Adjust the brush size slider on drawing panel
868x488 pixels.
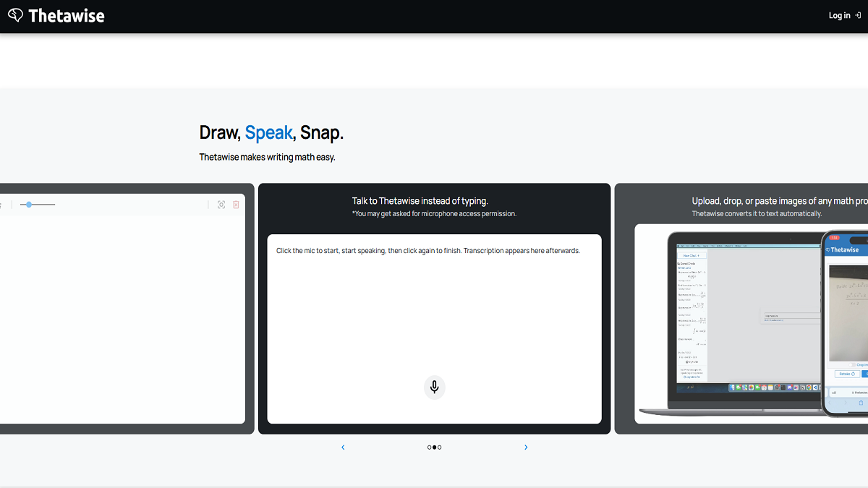[29, 205]
